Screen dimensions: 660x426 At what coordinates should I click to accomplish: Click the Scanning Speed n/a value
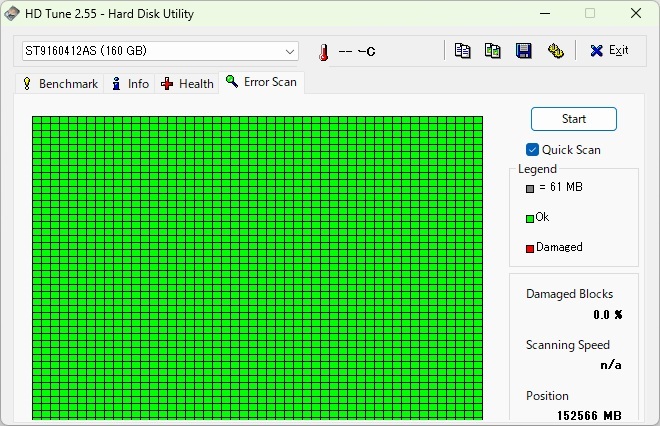click(611, 365)
